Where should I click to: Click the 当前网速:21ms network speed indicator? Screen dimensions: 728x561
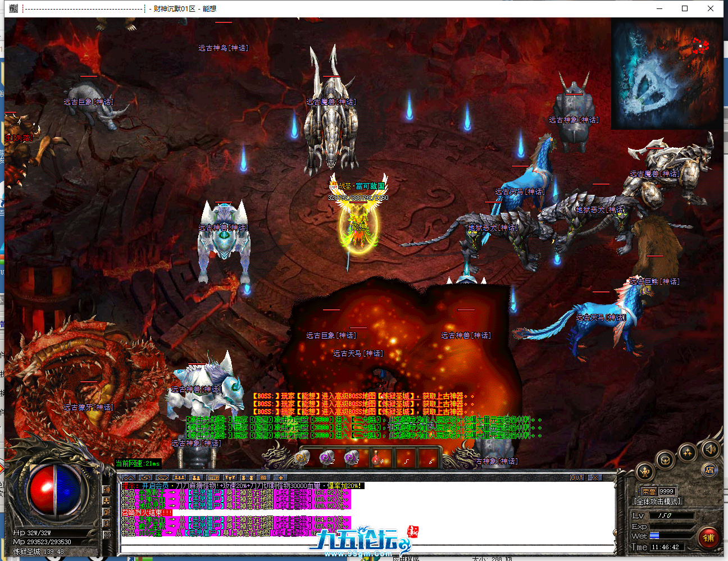(x=138, y=463)
